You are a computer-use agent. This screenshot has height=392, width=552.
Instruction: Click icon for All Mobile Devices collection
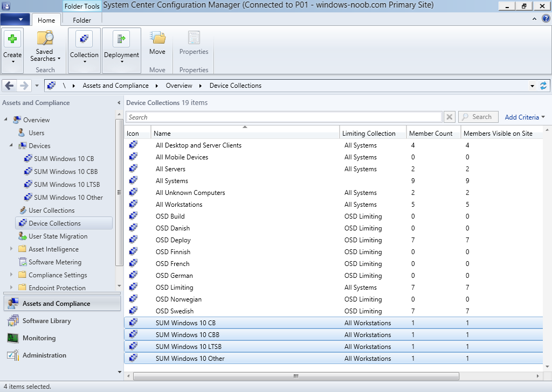[133, 157]
